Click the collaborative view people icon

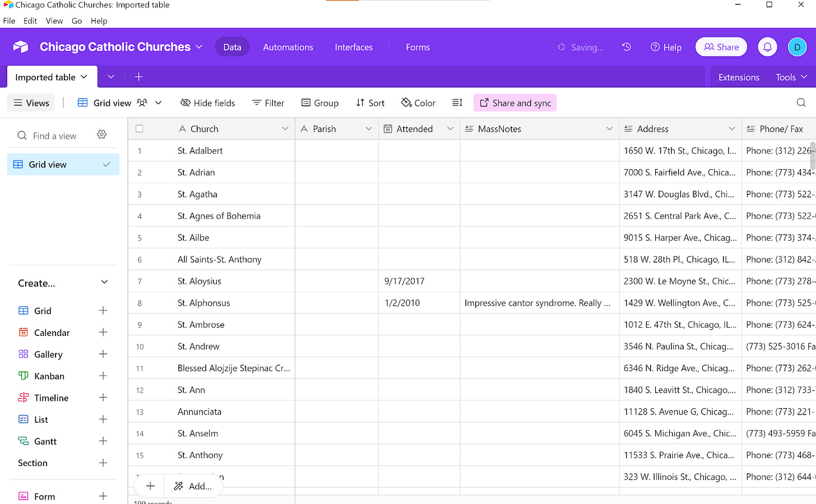(142, 102)
